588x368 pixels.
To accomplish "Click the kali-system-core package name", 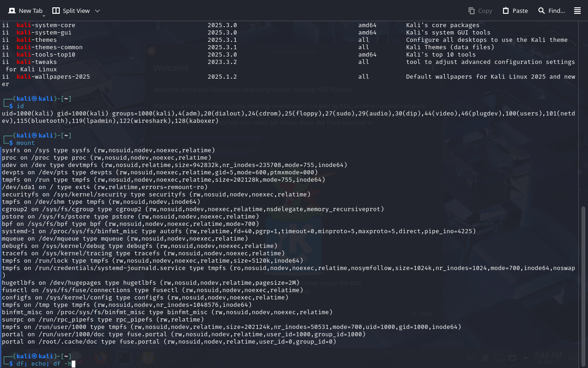I will pyautogui.click(x=46, y=25).
